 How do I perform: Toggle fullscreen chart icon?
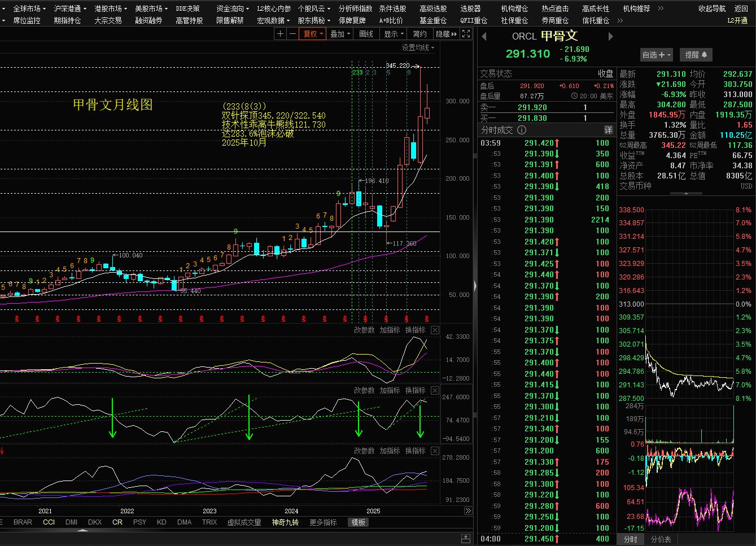[x=466, y=34]
